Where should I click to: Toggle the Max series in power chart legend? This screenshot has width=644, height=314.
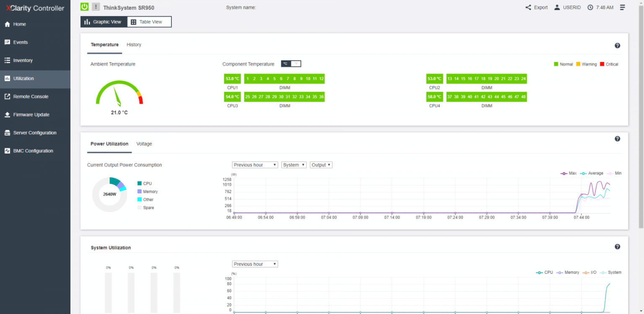point(569,173)
